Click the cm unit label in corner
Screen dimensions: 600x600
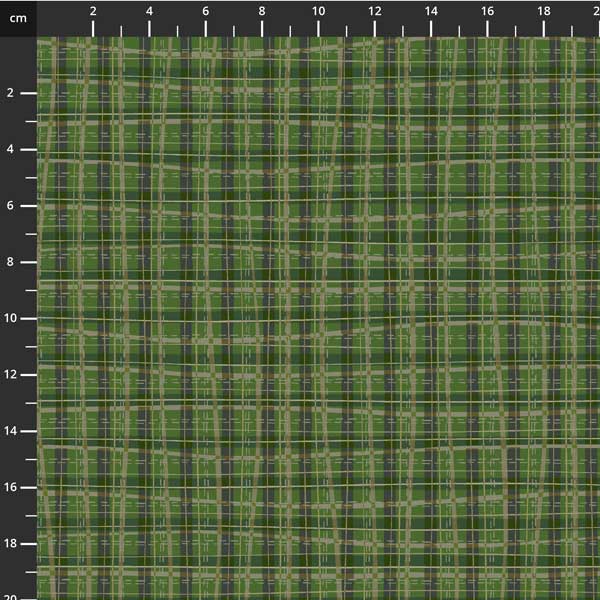(18, 18)
